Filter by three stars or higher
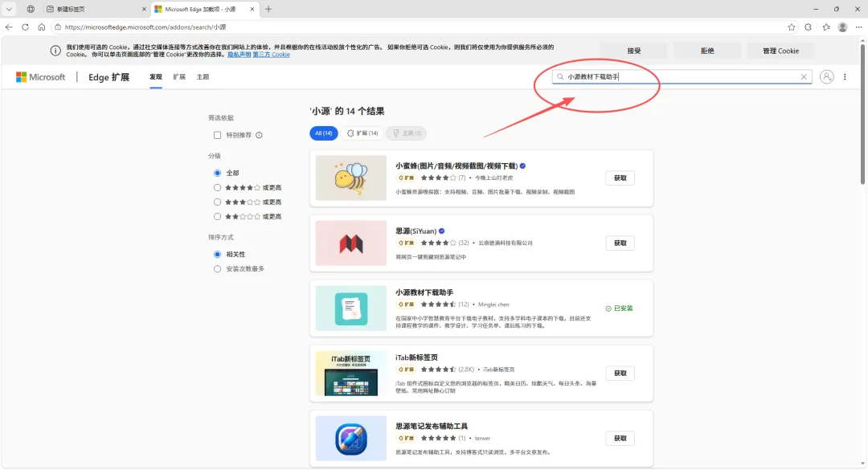 pos(217,202)
